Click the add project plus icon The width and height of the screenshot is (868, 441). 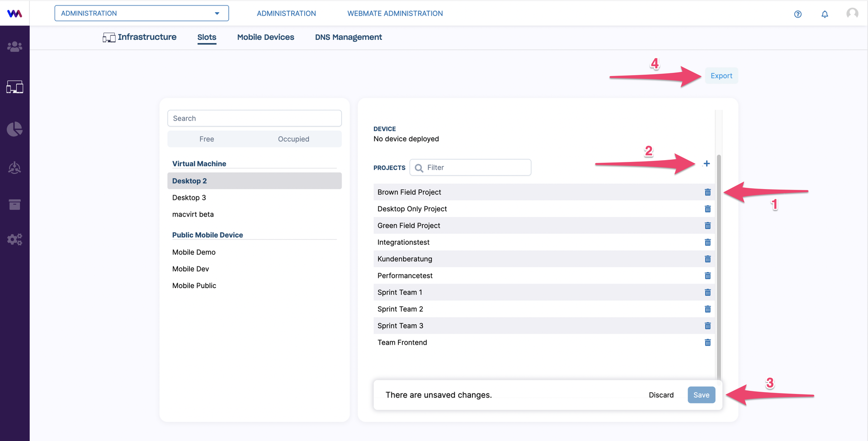707,164
